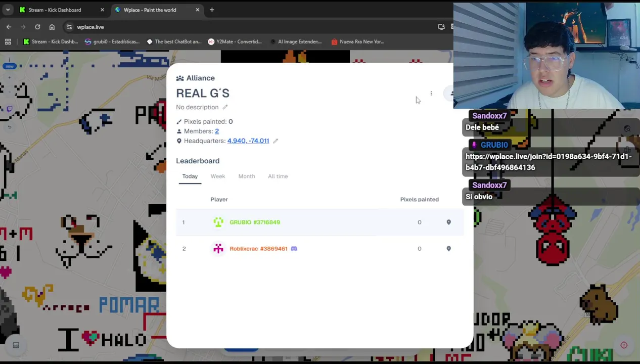Viewport: 640px width, 364px height.
Task: Open the browser home page
Action: [52, 27]
